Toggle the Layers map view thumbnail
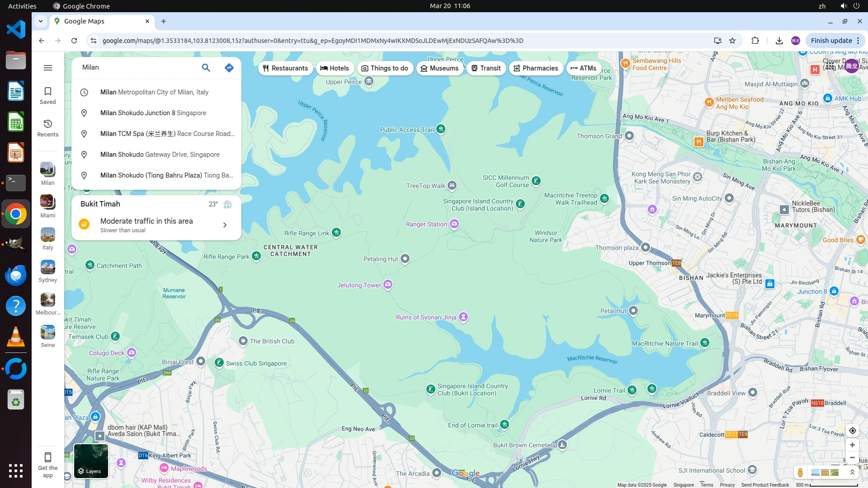The height and width of the screenshot is (488, 868). 91,461
